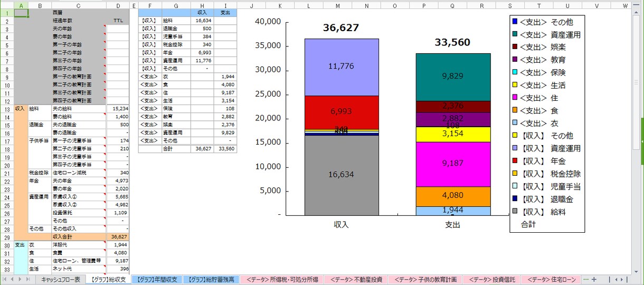Select row header 13
This screenshot has width=644, height=285.
[x=6, y=108]
